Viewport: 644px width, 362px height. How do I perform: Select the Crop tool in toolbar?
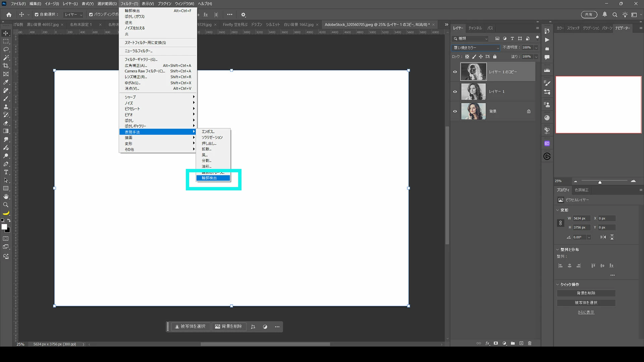pos(6,66)
